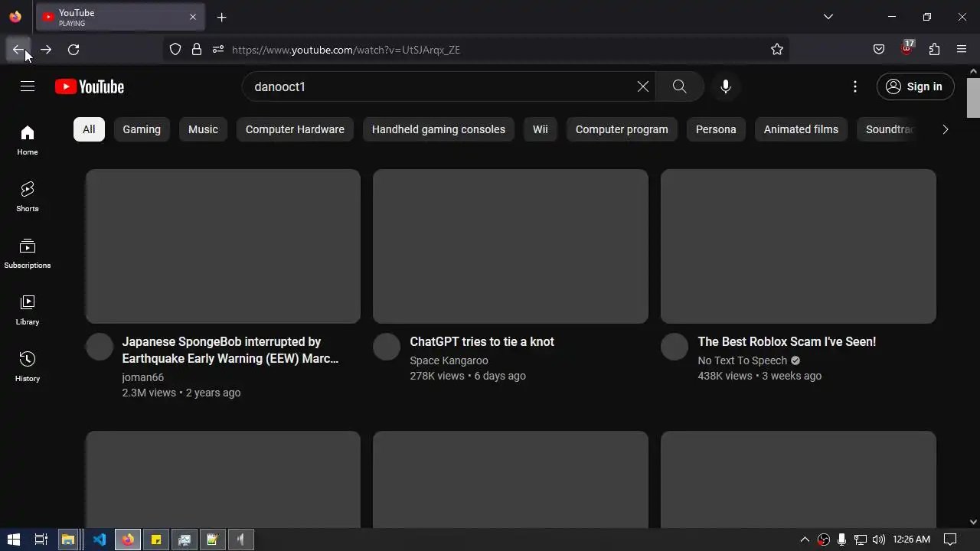Open History in the sidebar
This screenshot has width=980, height=551.
pos(28,367)
